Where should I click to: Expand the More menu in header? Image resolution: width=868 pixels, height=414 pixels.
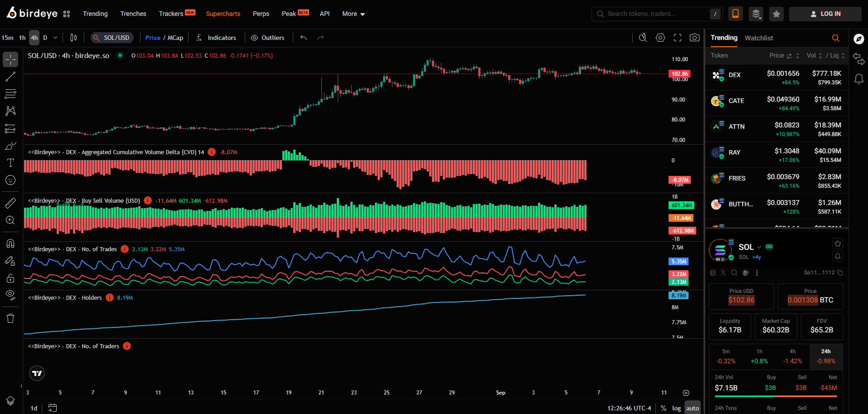pos(354,14)
